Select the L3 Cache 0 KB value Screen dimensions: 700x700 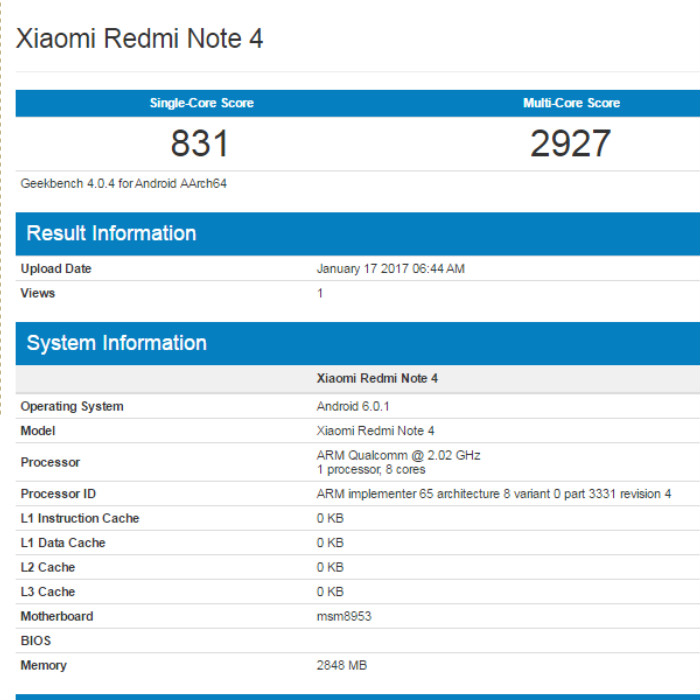point(330,592)
